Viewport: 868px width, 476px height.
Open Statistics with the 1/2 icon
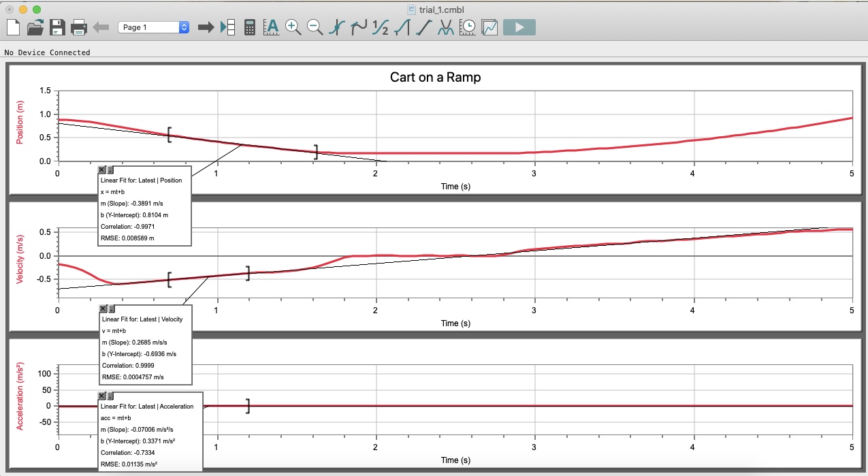pyautogui.click(x=381, y=27)
